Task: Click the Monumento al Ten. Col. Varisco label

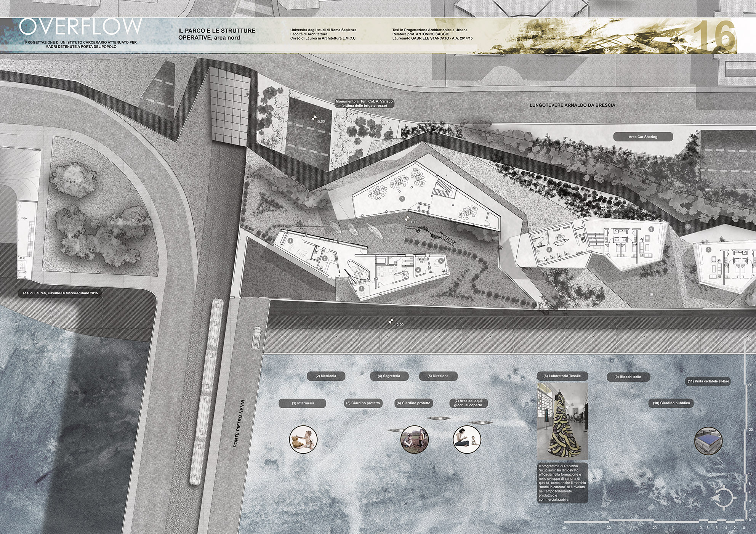Action: (364, 104)
